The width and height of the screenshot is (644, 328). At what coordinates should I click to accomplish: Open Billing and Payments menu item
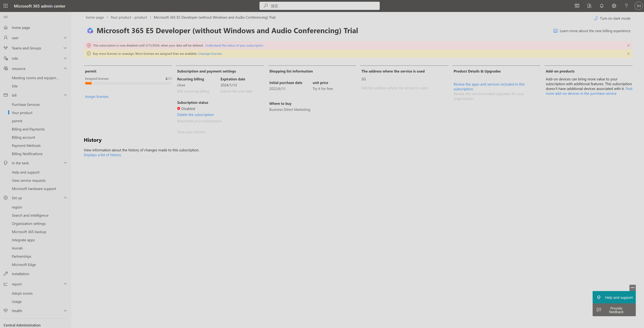[x=28, y=129]
